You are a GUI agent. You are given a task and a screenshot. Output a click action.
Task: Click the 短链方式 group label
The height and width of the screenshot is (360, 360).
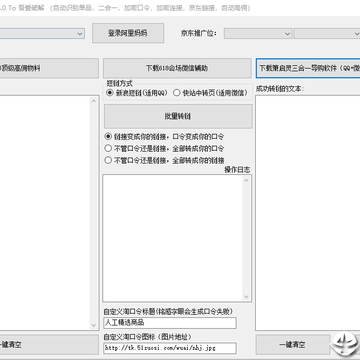pos(119,83)
